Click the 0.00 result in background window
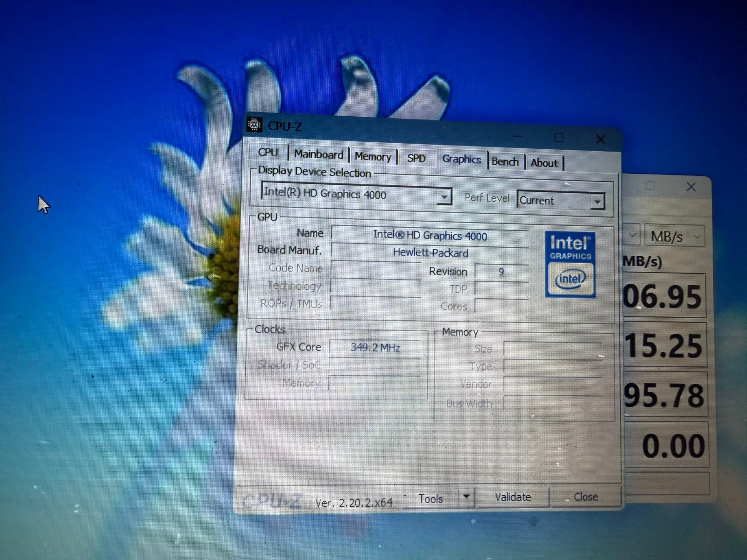The width and height of the screenshot is (747, 560). pos(667,446)
